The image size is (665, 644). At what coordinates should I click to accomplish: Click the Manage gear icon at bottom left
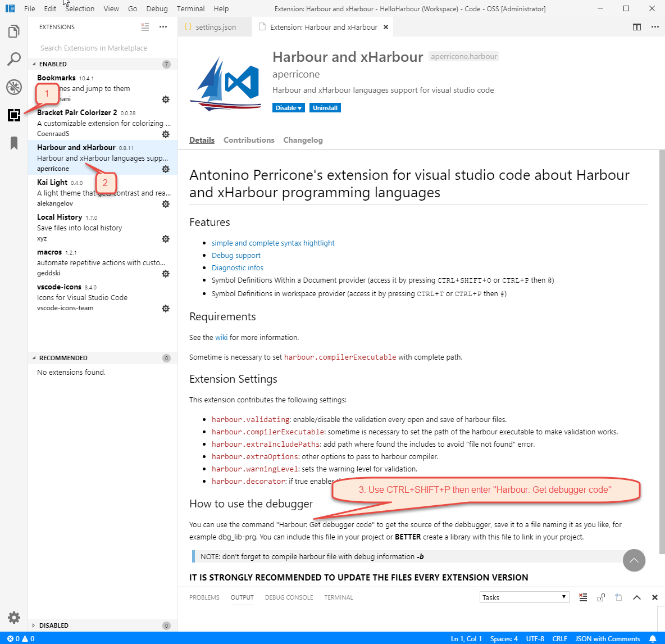pyautogui.click(x=14, y=618)
